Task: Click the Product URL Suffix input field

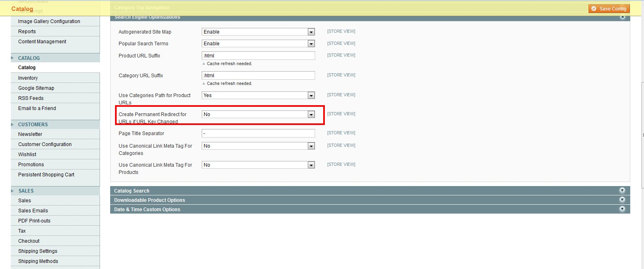Action: coord(258,56)
